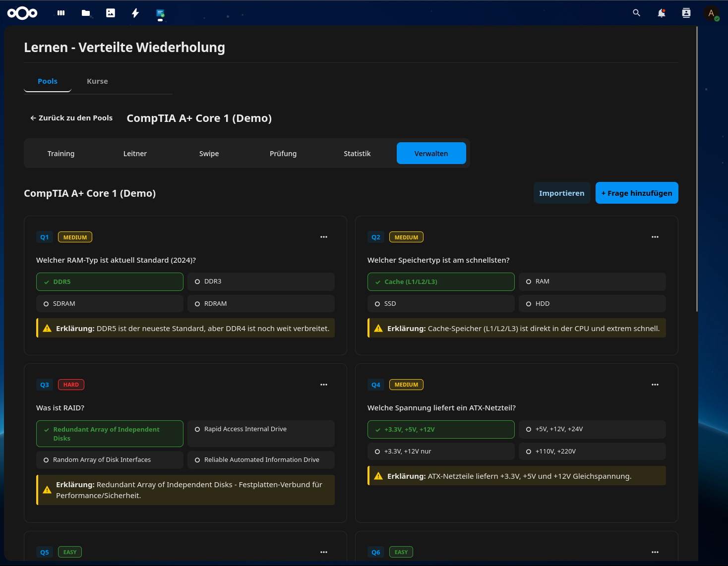Open the Activity lightning bolt icon
The height and width of the screenshot is (566, 728).
tap(135, 13)
